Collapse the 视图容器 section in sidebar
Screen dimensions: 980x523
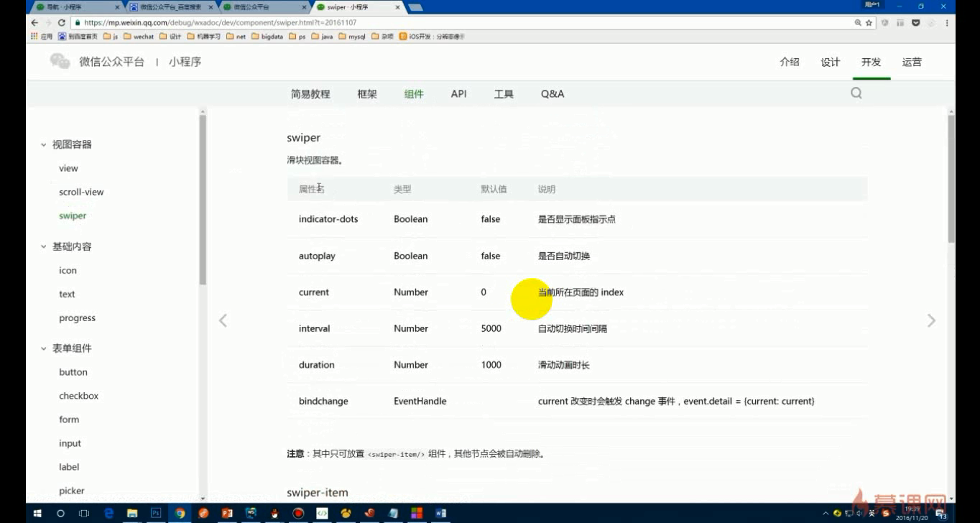pyautogui.click(x=43, y=144)
